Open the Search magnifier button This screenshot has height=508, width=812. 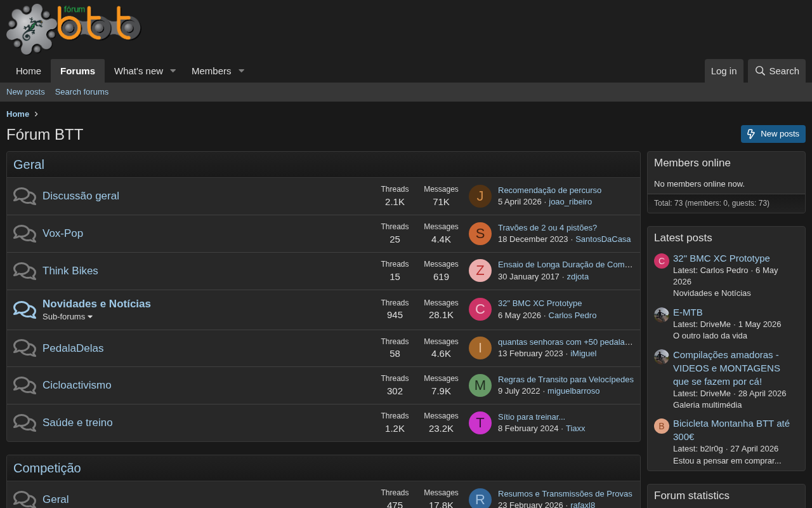pos(776,71)
